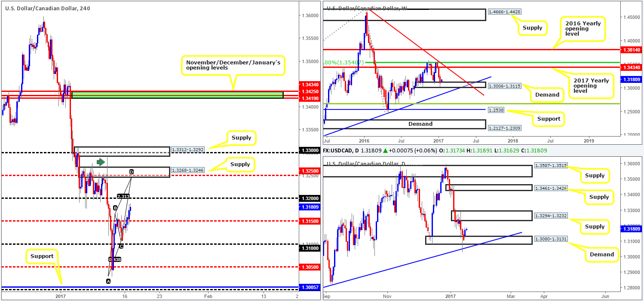This screenshot has height=301, width=644.
Task: Click the Feb date on the 240 chart time axis
Action: pyautogui.click(x=208, y=296)
